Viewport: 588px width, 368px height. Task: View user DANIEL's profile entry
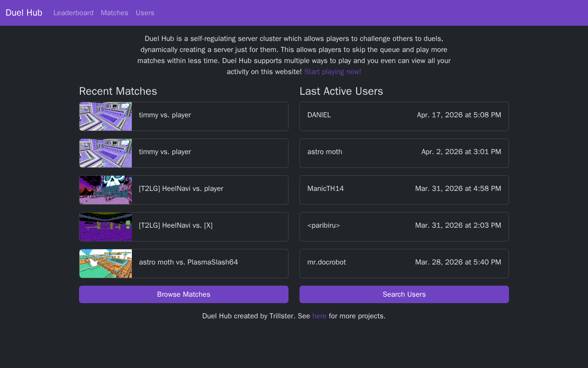click(x=404, y=116)
